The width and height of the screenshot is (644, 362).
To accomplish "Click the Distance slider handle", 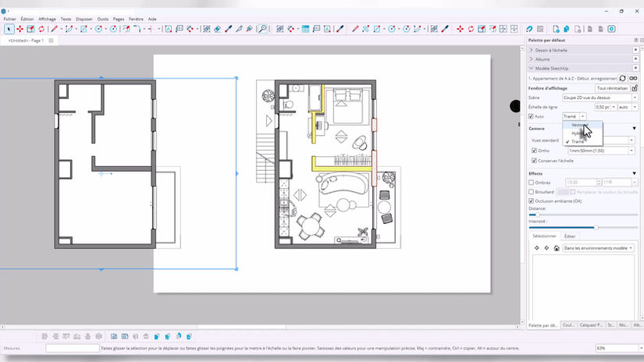I will [x=537, y=215].
